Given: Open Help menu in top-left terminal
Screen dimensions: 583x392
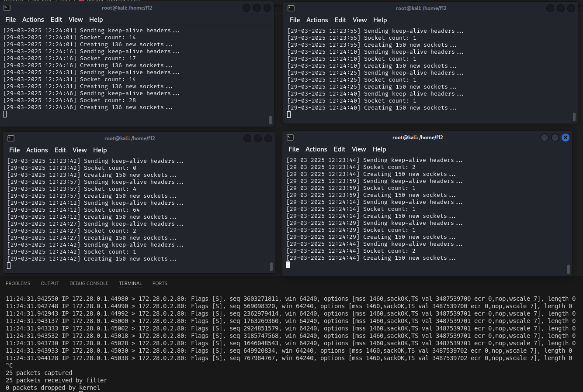Looking at the screenshot, I should pos(96,20).
